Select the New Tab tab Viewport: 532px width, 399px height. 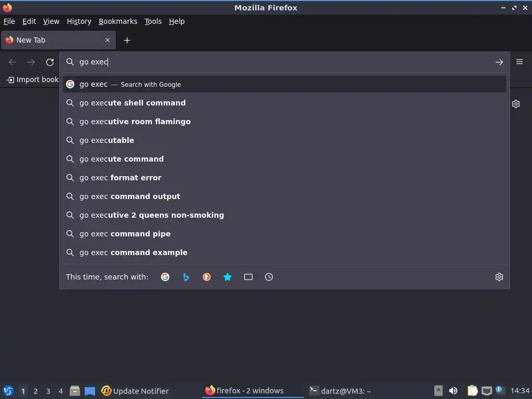(58, 40)
